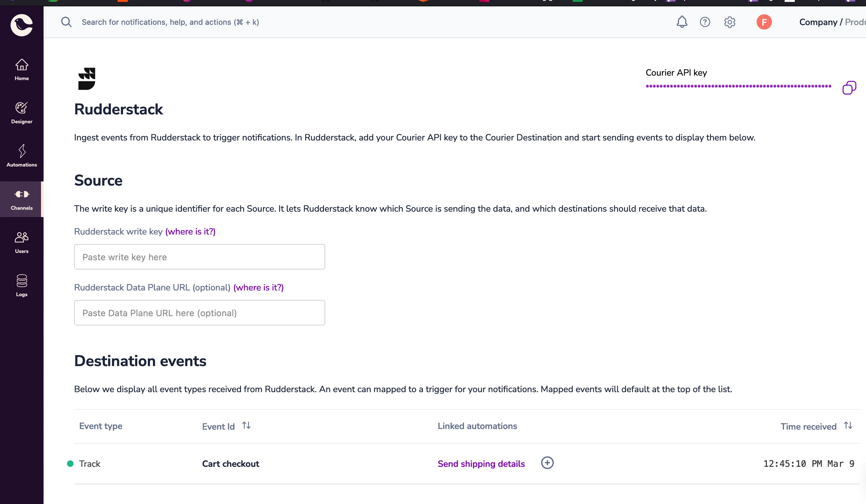
Task: Go to Home in the sidebar
Action: pyautogui.click(x=22, y=70)
